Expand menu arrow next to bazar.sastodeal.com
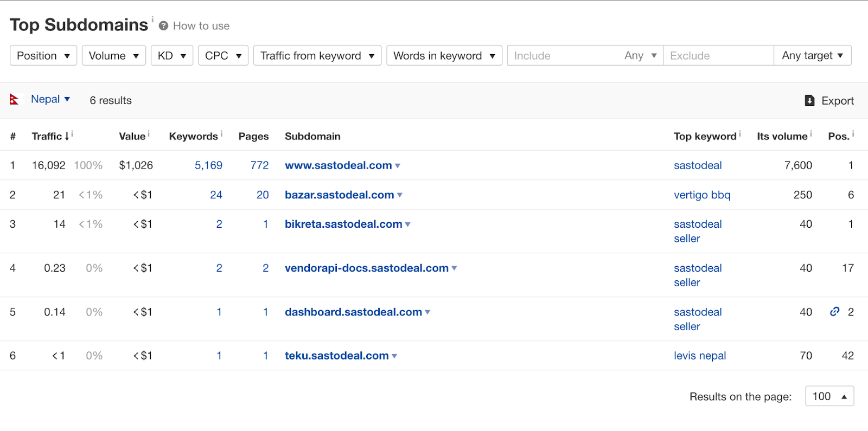 400,195
